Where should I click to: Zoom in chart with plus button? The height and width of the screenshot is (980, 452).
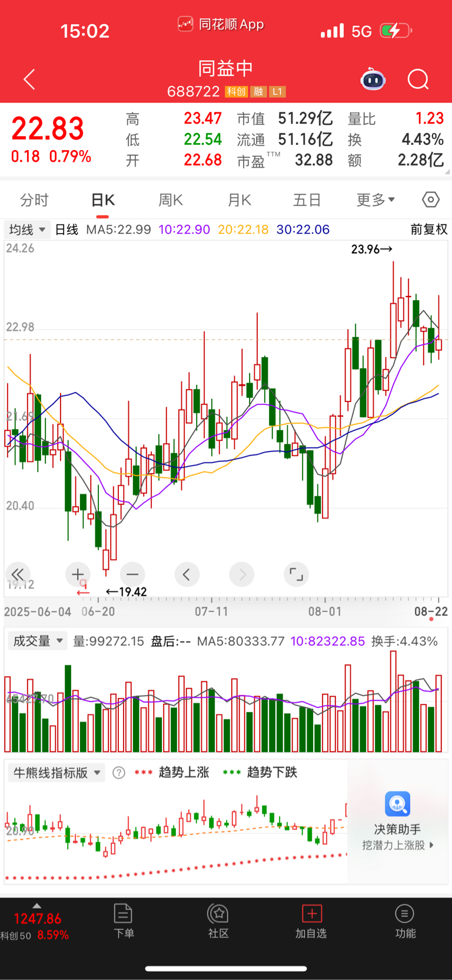(77, 574)
